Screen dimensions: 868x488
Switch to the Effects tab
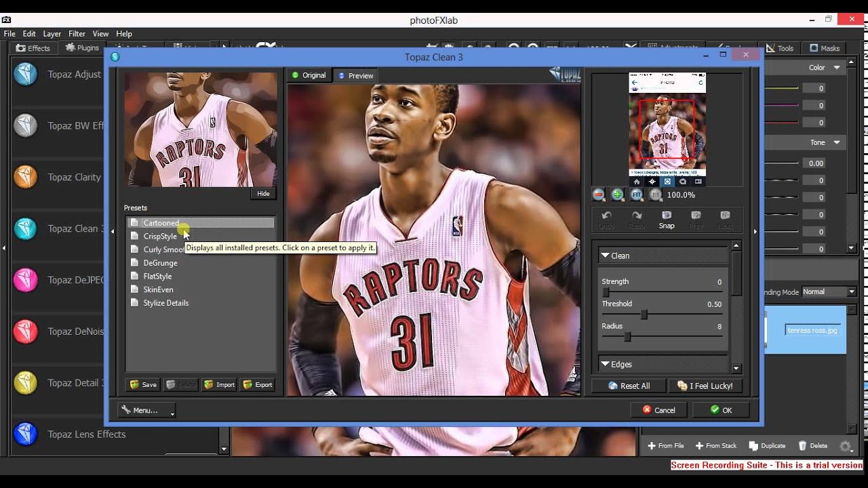(x=33, y=48)
